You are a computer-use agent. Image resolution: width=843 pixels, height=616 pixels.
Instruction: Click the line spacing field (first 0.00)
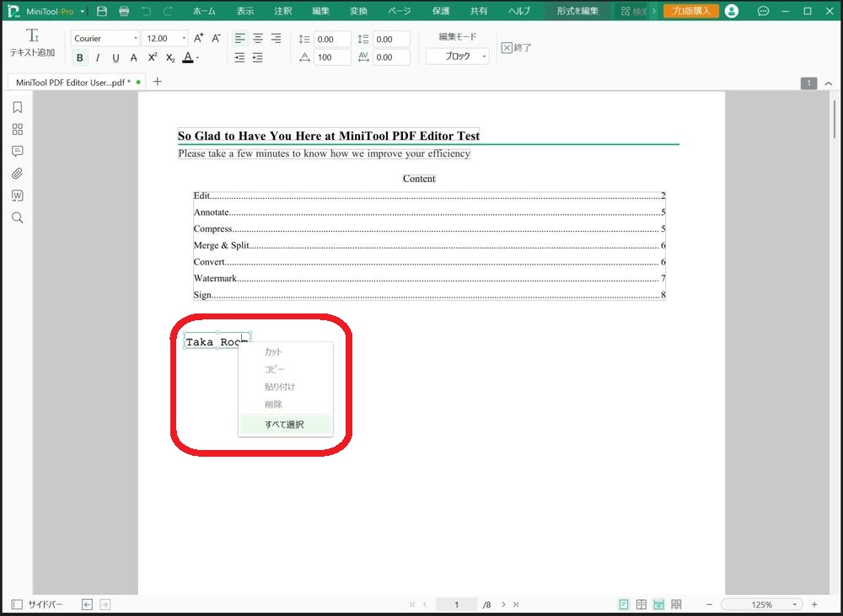click(332, 39)
